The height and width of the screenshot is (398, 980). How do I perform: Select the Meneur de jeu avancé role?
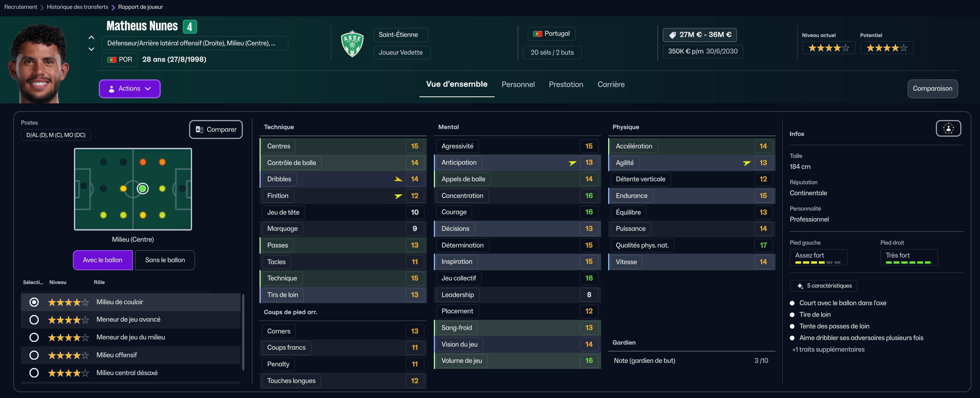[34, 320]
